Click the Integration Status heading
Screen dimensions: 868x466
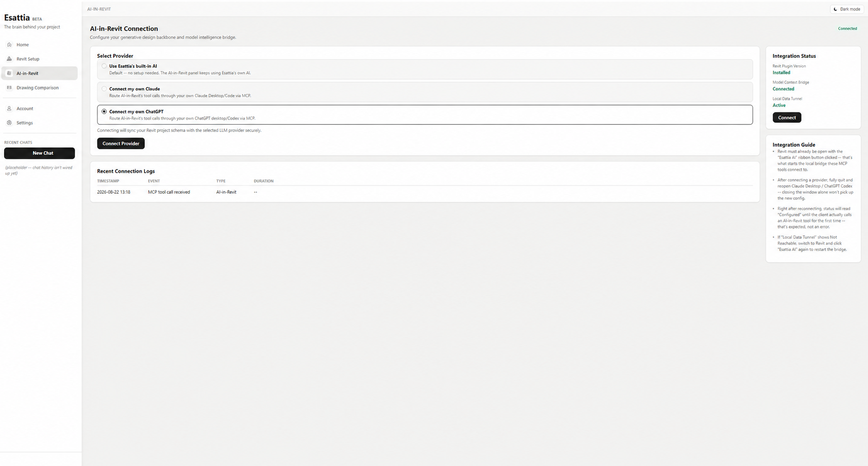pyautogui.click(x=794, y=56)
